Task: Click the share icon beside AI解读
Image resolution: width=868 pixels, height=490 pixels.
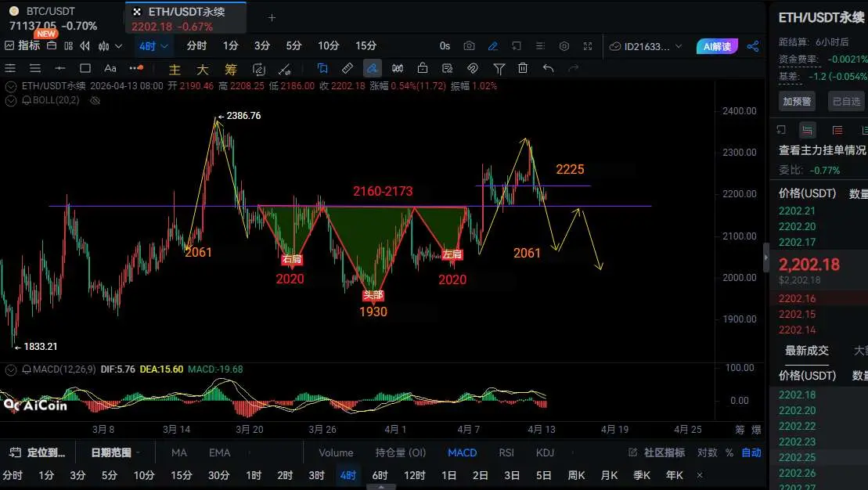Action: 753,46
